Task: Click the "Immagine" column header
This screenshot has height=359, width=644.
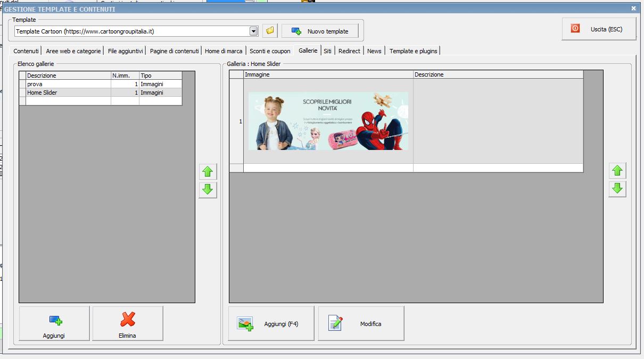Action: click(x=328, y=74)
